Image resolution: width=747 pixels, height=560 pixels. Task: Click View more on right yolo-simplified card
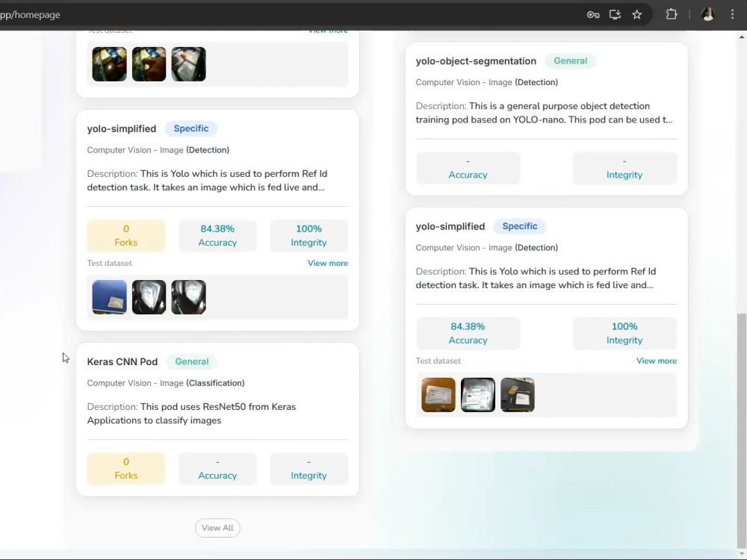657,361
